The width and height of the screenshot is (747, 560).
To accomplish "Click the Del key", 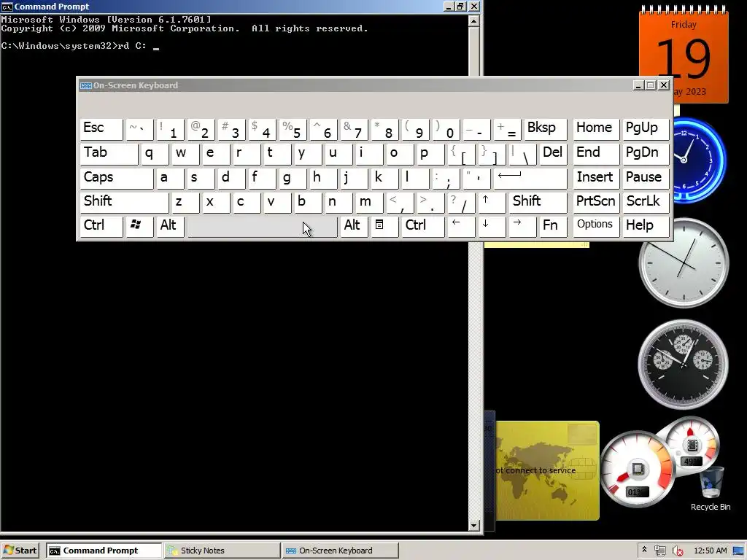I will [553, 154].
